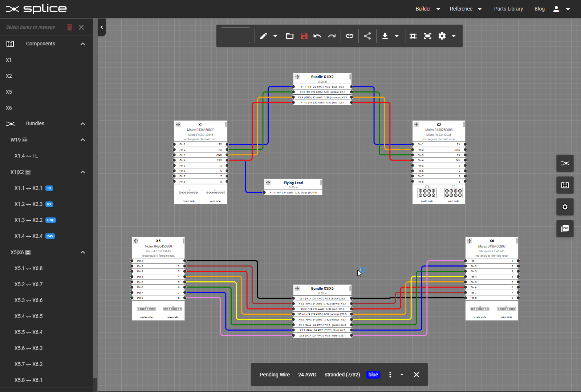Toggle selection icon beside W19 bundle
Screen dimensions: 581x392
pyautogui.click(x=25, y=140)
